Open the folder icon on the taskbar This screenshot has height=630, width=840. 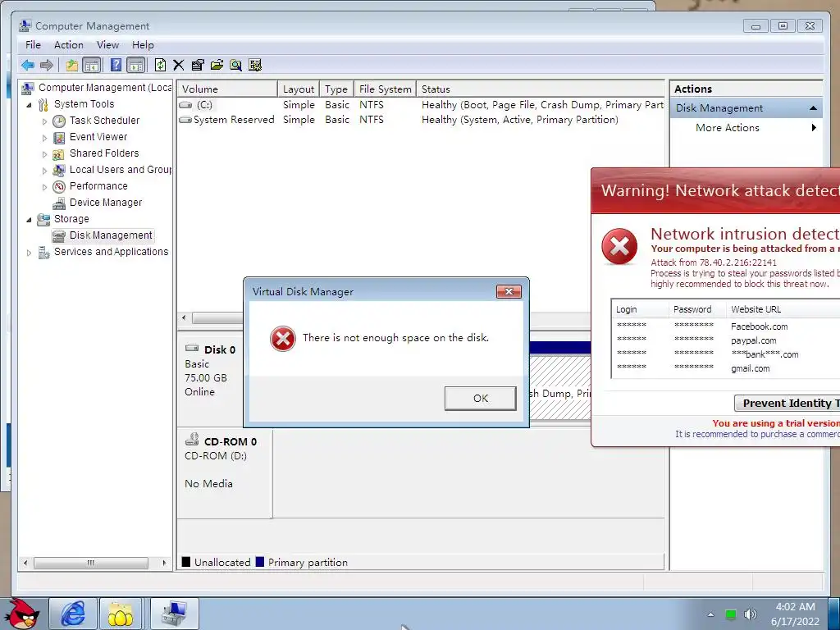(x=121, y=614)
